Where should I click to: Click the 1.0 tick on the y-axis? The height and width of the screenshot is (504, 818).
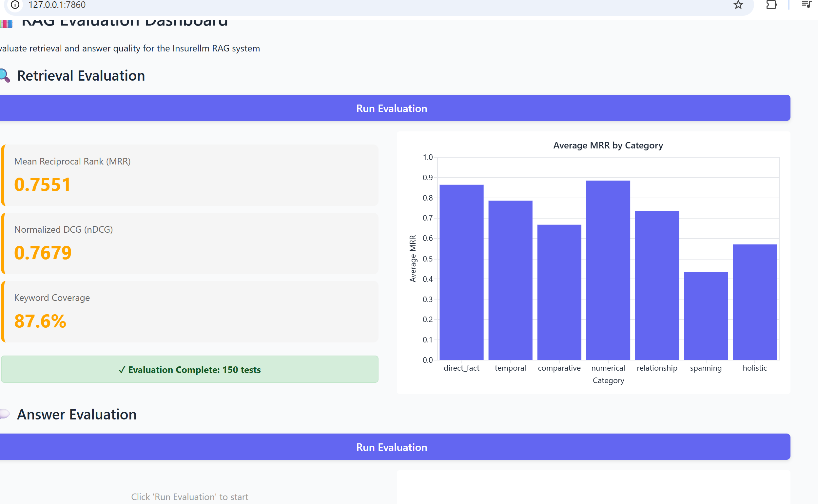(428, 157)
